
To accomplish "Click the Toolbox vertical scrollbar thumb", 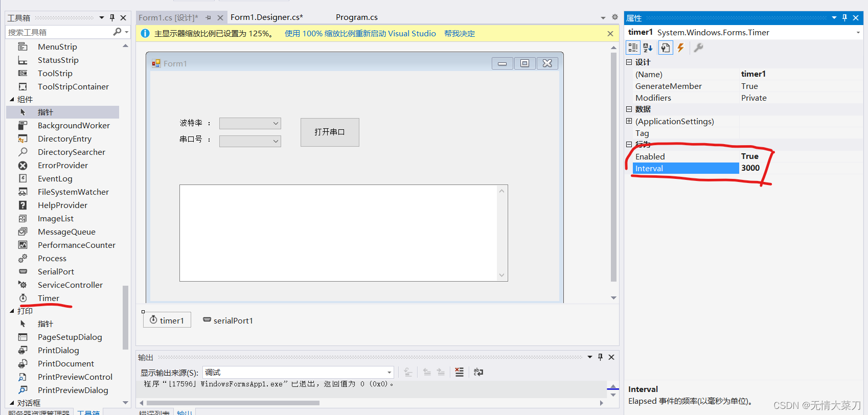I will tap(125, 317).
